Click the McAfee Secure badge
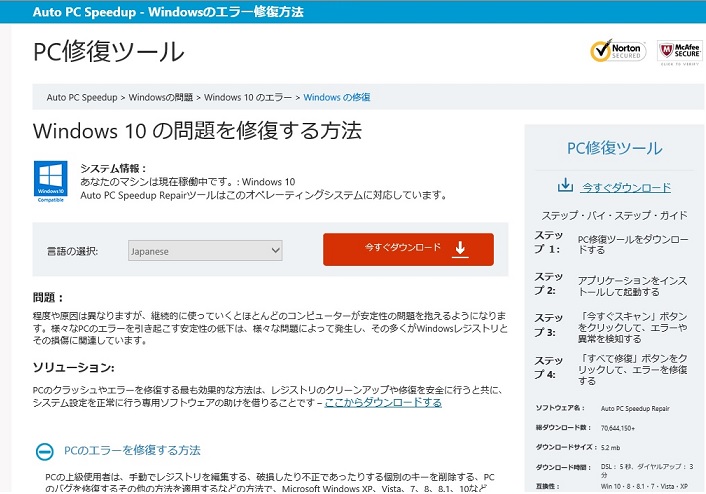Screen dimensions: 706x494 (x=679, y=52)
